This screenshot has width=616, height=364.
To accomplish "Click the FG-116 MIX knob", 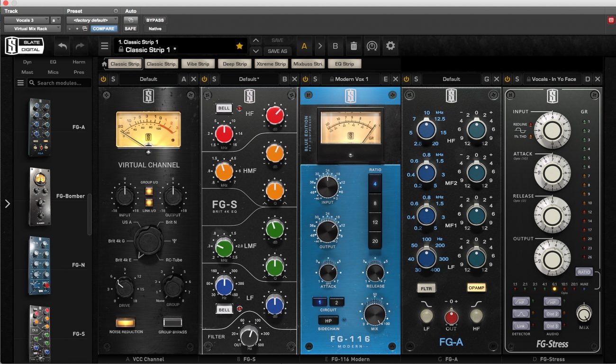I will [375, 315].
